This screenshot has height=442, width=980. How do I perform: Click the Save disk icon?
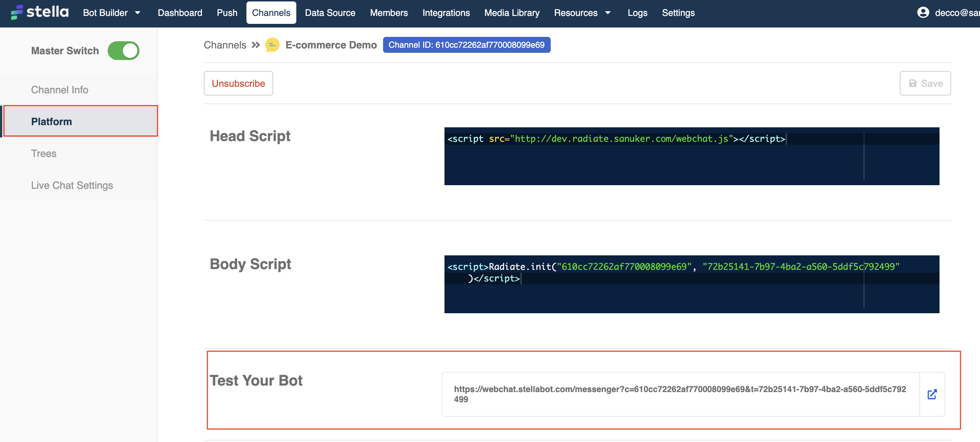(912, 83)
